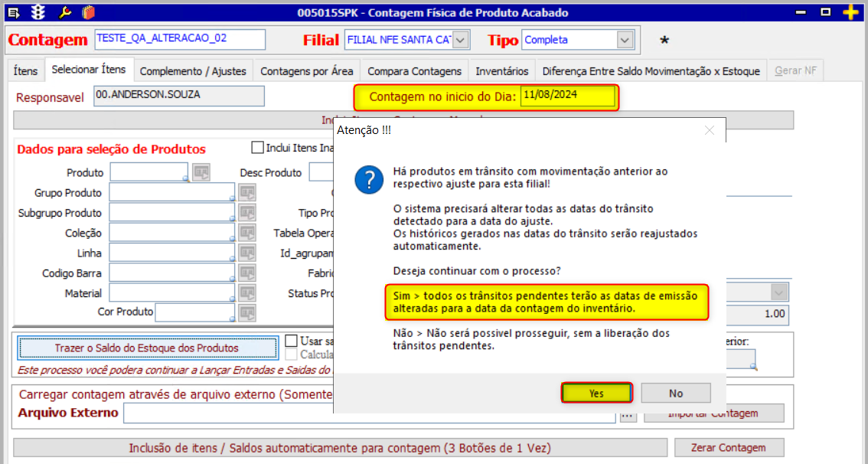Viewport: 868px width, 464px height.
Task: Expand the Tipo dropdown
Action: click(x=625, y=40)
